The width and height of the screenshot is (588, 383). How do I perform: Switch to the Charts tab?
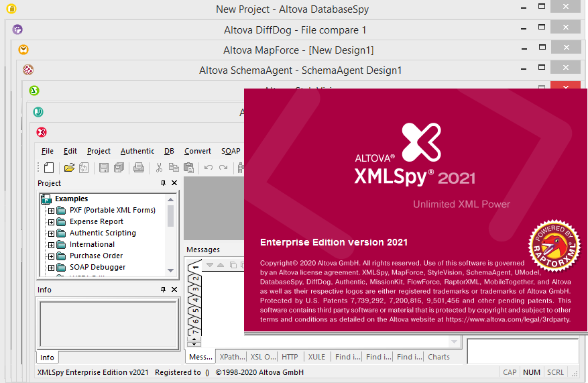(x=438, y=357)
